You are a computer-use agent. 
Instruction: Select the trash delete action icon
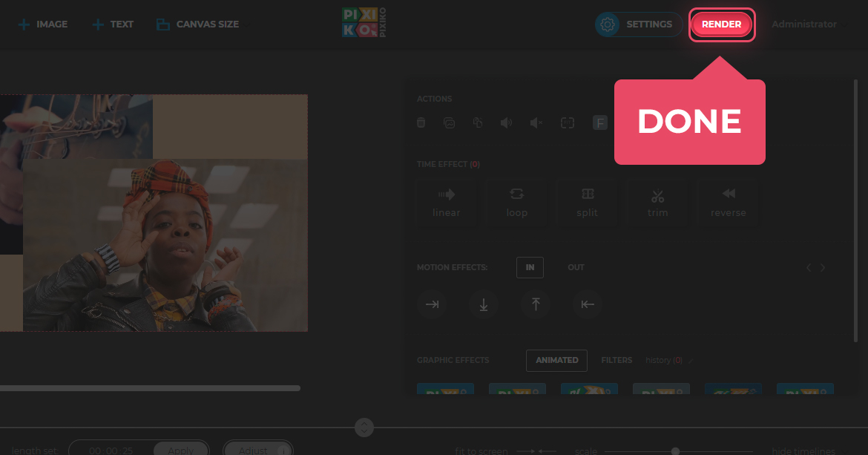pyautogui.click(x=421, y=122)
